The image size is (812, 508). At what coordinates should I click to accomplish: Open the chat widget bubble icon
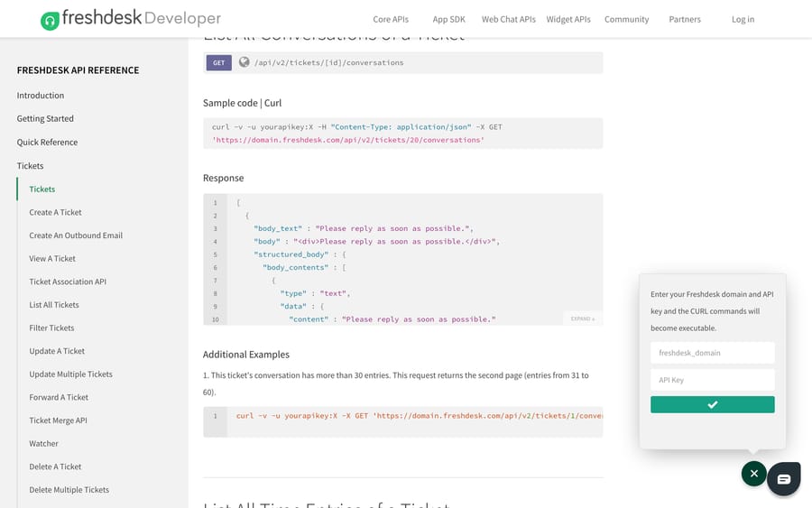pos(783,478)
